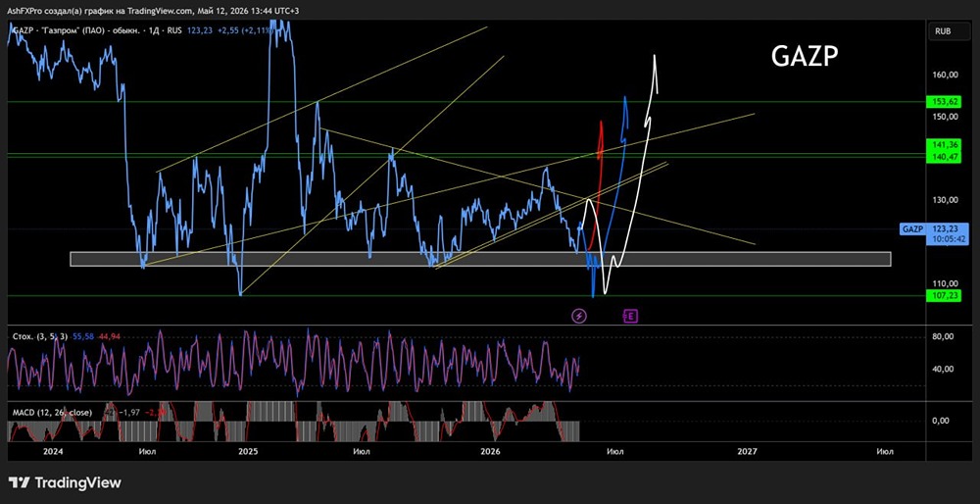Click the -1,97 MACD value
The height and width of the screenshot is (504, 980).
(129, 413)
